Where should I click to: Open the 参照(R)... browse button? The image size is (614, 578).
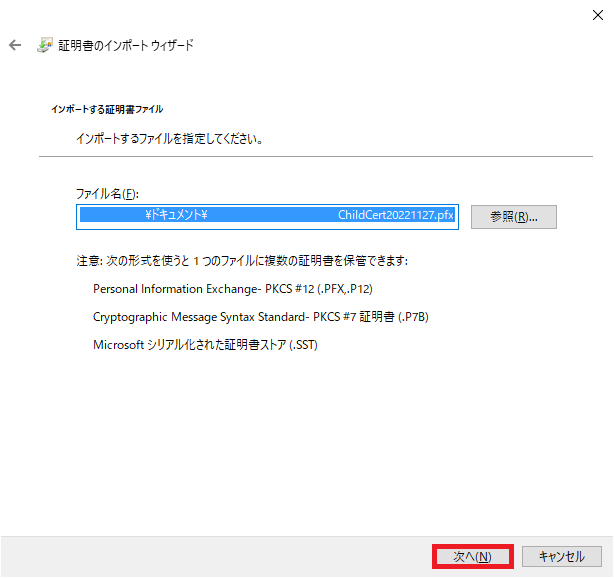point(513,217)
